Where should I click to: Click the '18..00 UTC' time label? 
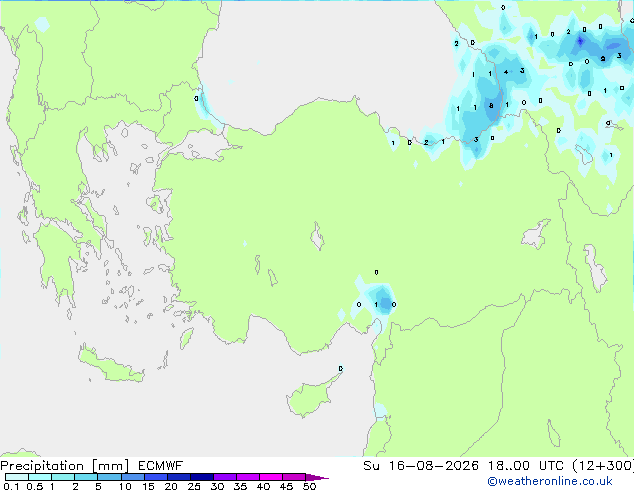pyautogui.click(x=526, y=466)
